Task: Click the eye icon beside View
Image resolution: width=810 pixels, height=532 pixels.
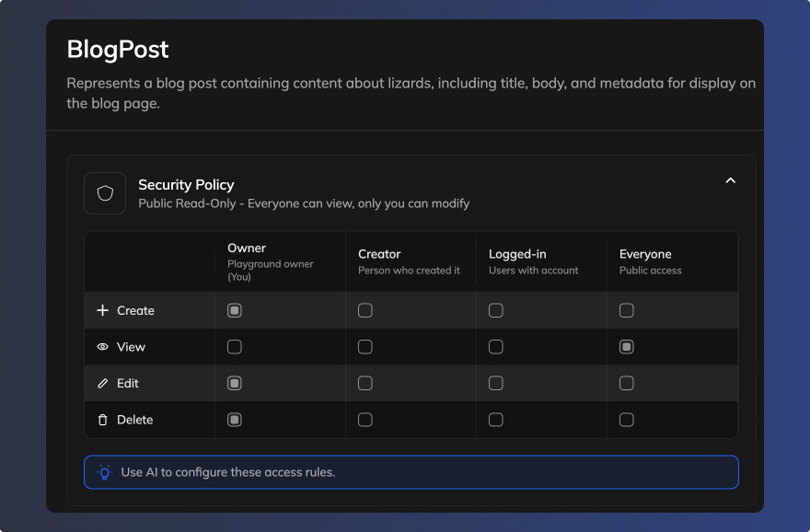Action: click(x=102, y=347)
